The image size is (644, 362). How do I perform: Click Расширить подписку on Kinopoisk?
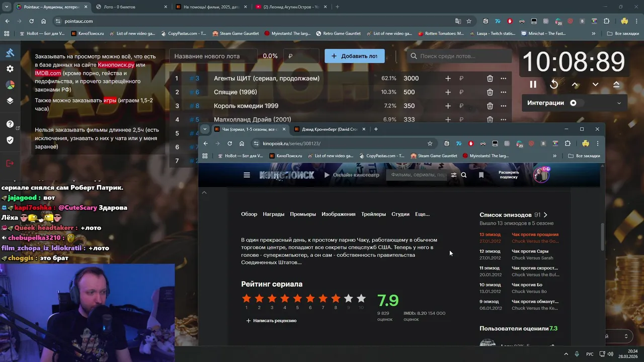(509, 175)
